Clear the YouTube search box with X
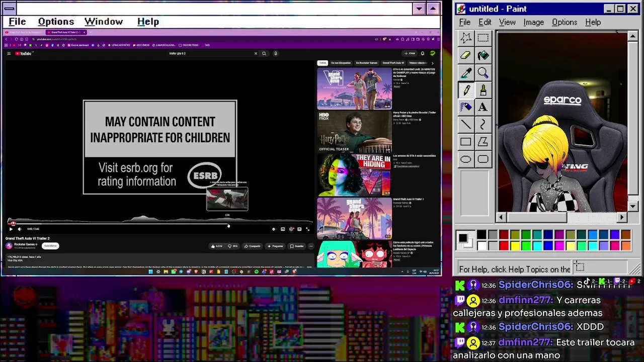The height and width of the screenshot is (362, 644). [256, 53]
